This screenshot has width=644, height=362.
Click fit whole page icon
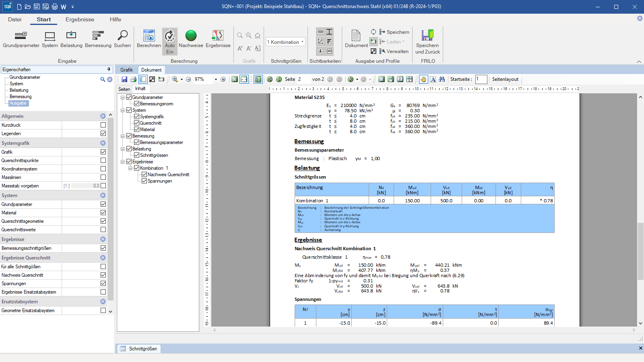click(x=235, y=79)
